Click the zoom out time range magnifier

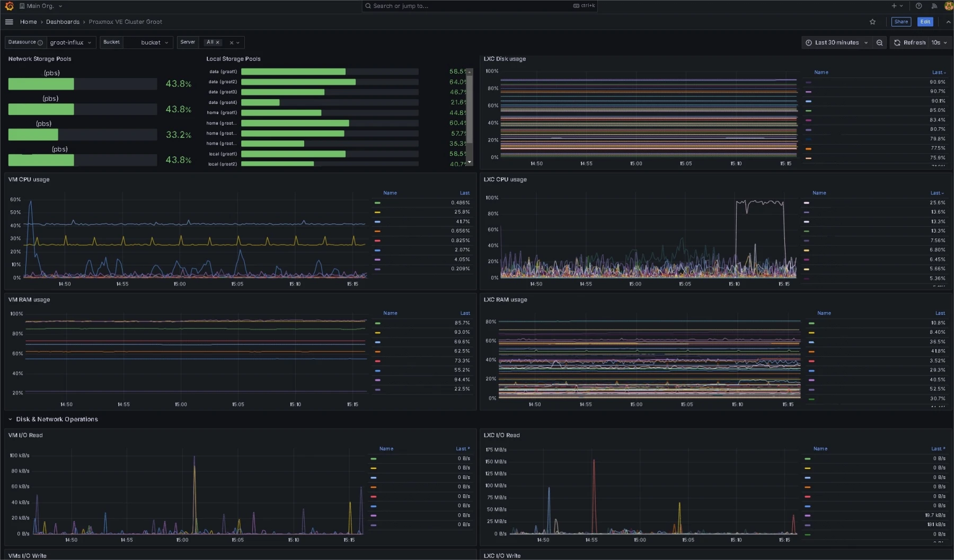(x=880, y=42)
